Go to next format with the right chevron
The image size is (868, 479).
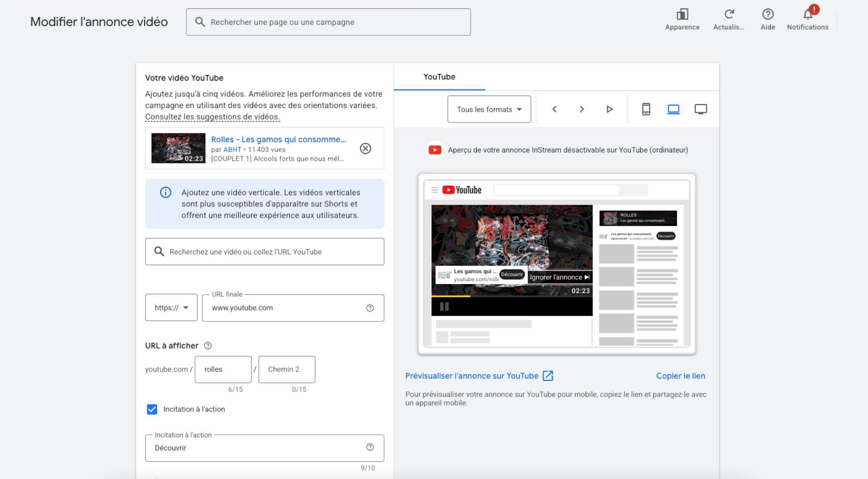[581, 109]
